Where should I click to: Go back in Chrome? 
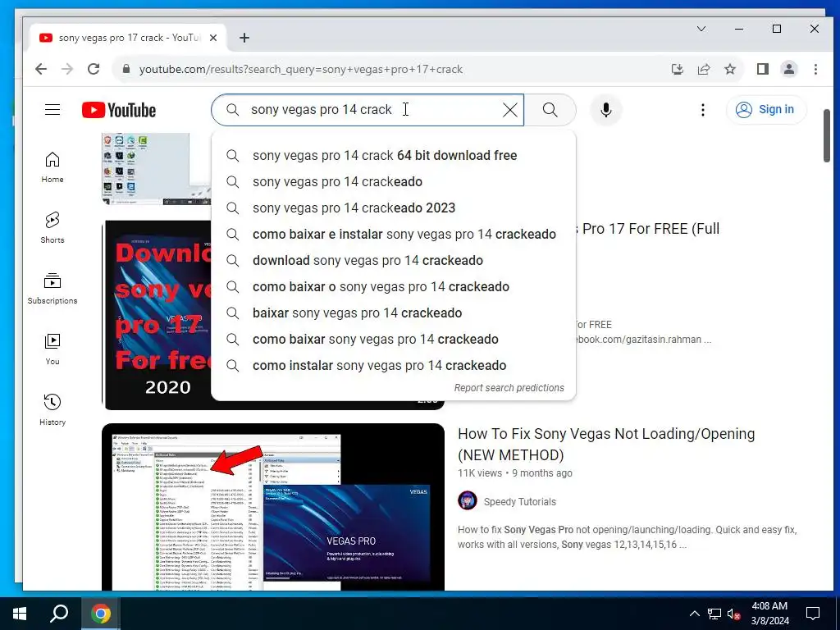(x=41, y=69)
